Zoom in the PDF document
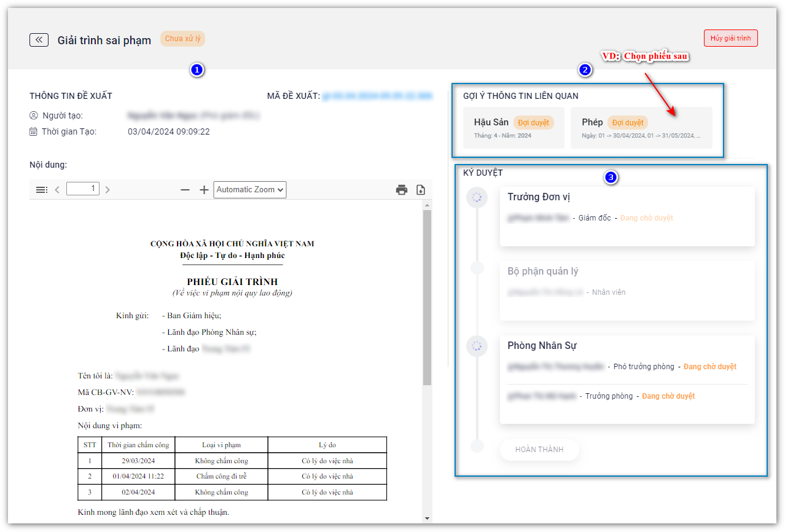This screenshot has width=785, height=532. (204, 190)
